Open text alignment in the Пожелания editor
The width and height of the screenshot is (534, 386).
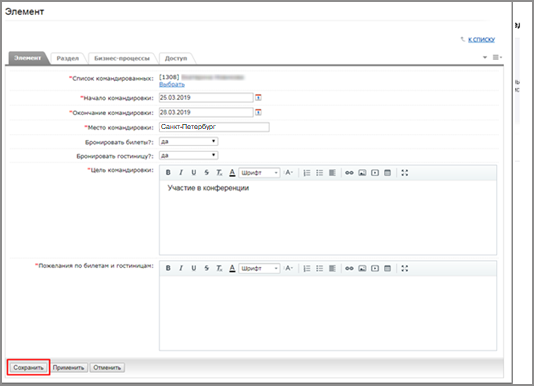click(x=332, y=268)
